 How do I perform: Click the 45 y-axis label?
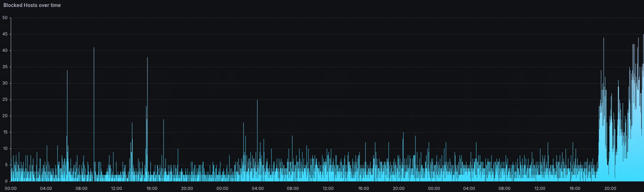(5, 34)
